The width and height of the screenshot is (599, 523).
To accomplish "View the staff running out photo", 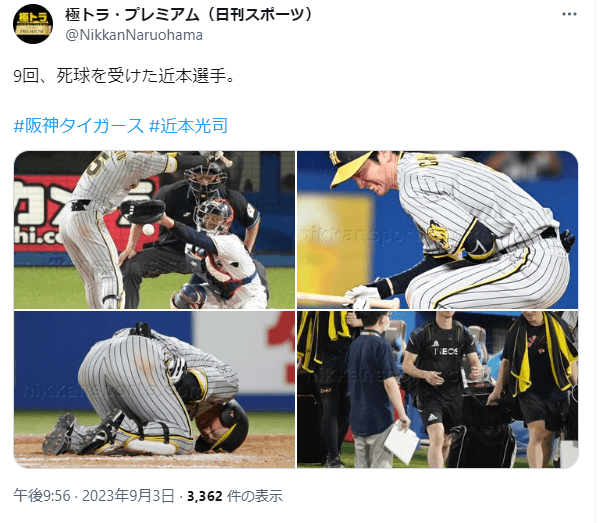I will (437, 389).
